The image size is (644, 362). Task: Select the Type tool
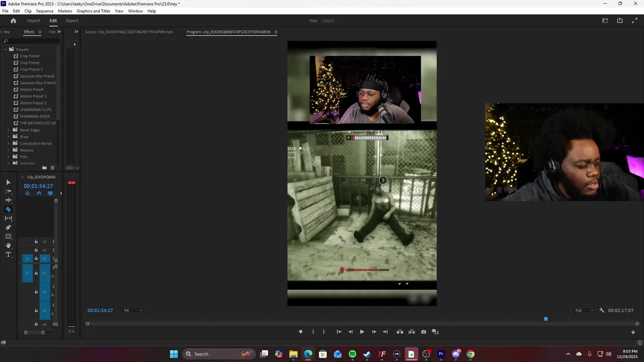click(8, 254)
